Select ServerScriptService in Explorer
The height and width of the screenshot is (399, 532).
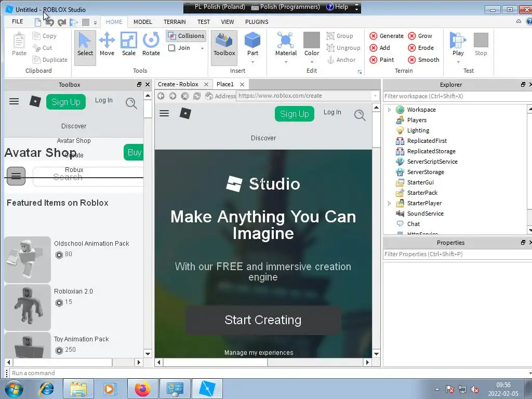432,162
